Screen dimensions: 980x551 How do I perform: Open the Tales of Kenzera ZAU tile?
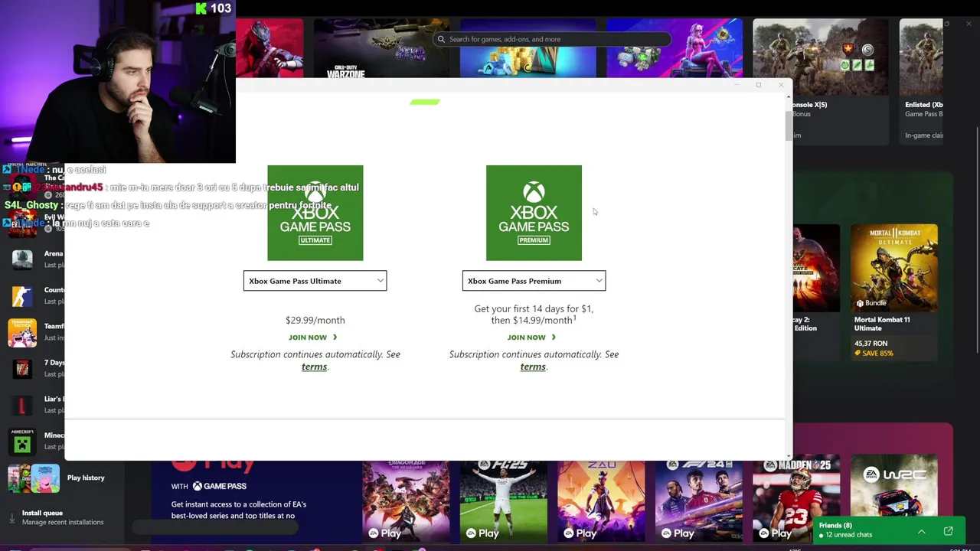pyautogui.click(x=601, y=500)
